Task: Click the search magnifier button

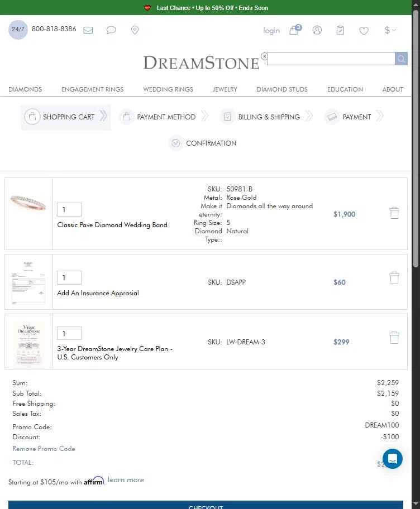Action: [x=401, y=59]
